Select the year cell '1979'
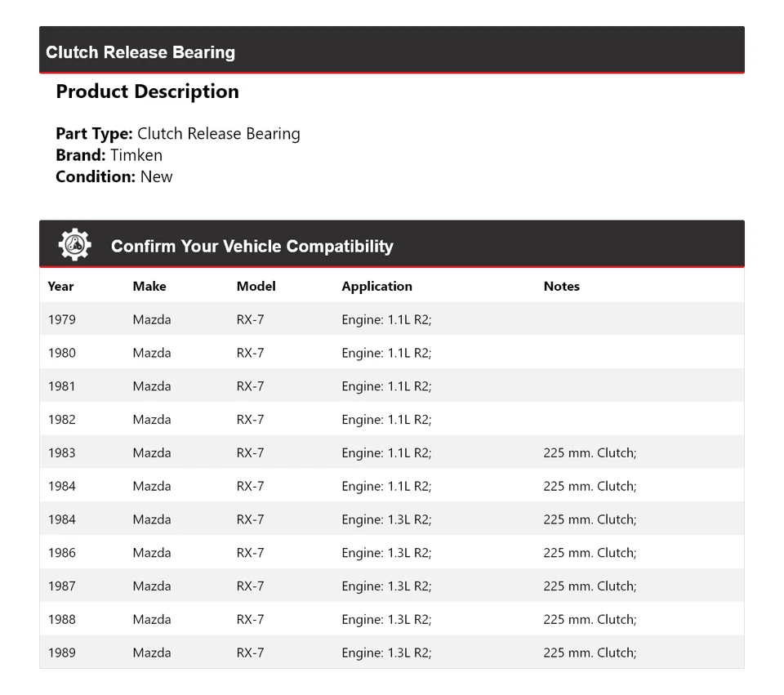The image size is (784, 695). [62, 319]
